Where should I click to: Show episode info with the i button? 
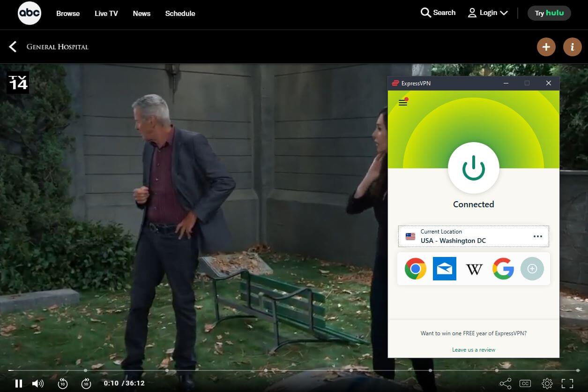(x=572, y=46)
